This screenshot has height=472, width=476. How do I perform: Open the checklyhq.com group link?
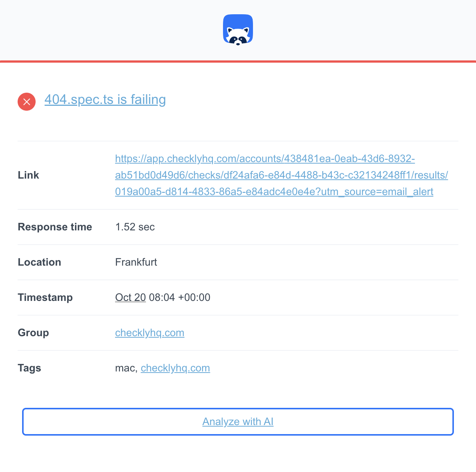coord(150,333)
